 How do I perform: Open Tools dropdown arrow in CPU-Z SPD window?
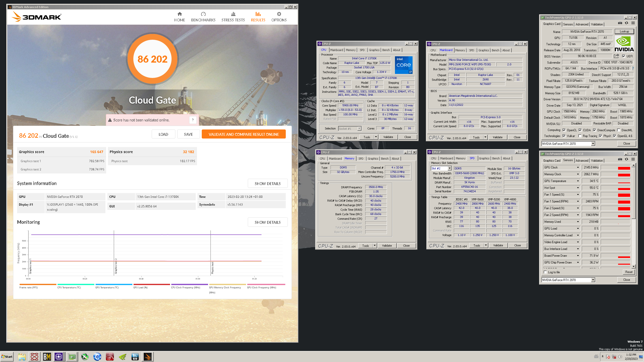tap(486, 245)
